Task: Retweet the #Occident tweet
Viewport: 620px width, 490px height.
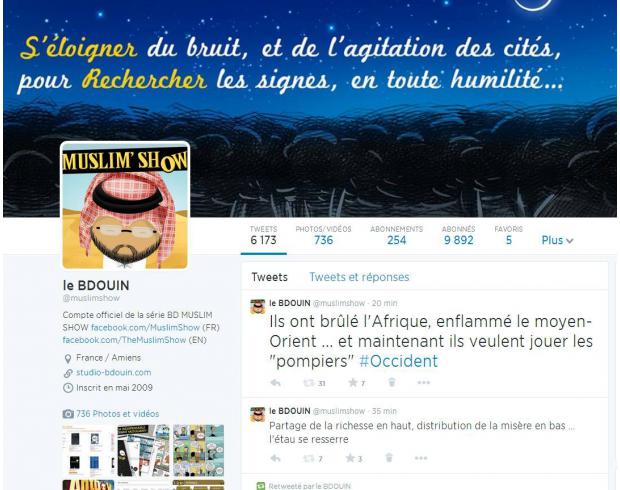Action: tap(309, 383)
